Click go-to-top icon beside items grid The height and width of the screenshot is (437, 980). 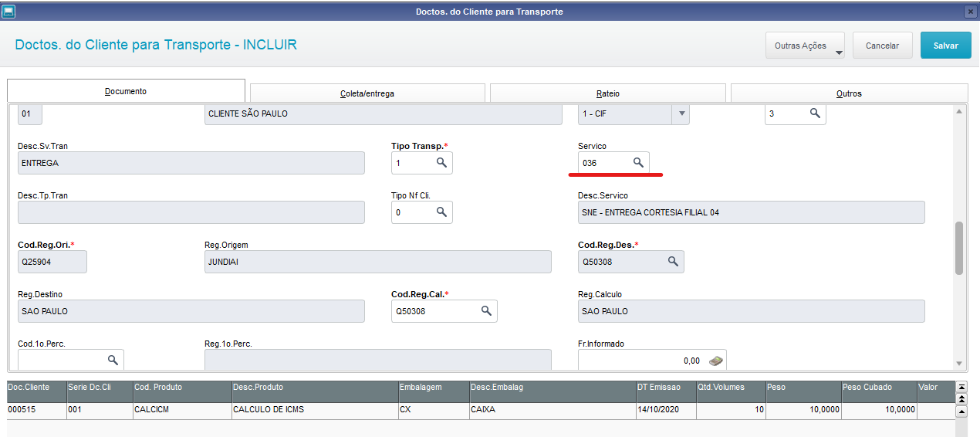tap(961, 387)
